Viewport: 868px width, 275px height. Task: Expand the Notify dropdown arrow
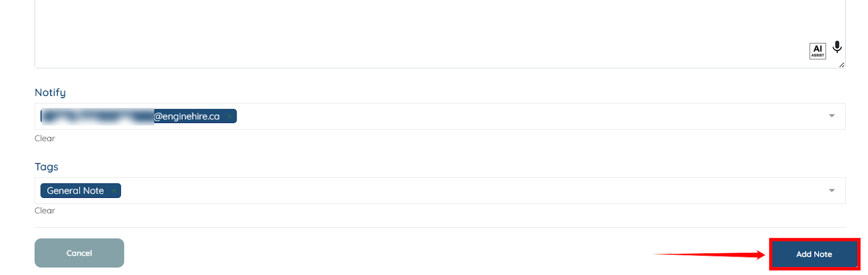[x=832, y=116]
